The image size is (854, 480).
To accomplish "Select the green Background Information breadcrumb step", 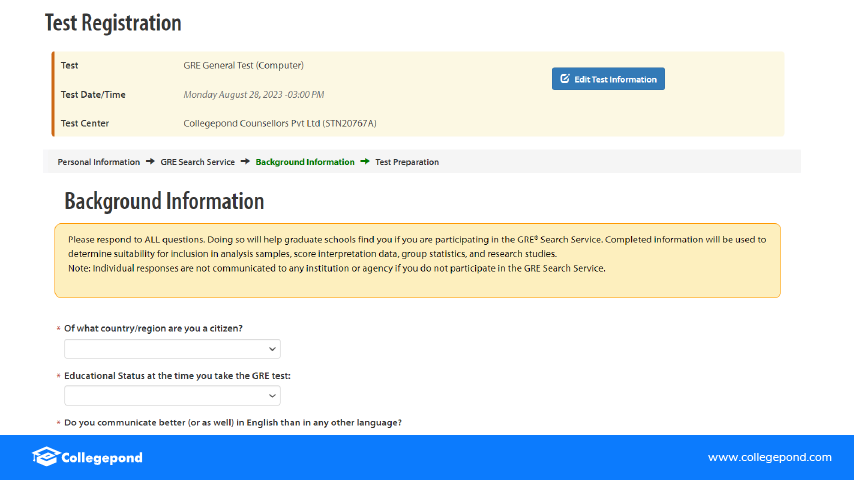I will pyautogui.click(x=305, y=162).
